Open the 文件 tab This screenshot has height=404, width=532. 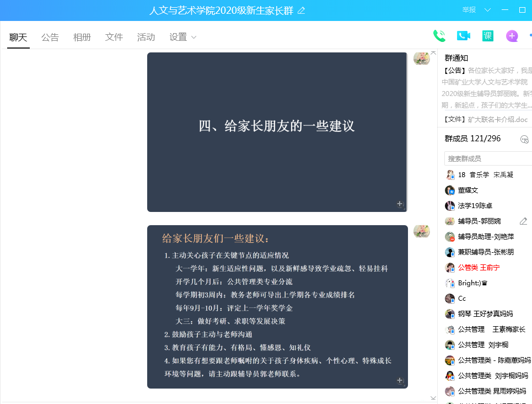[x=114, y=38]
